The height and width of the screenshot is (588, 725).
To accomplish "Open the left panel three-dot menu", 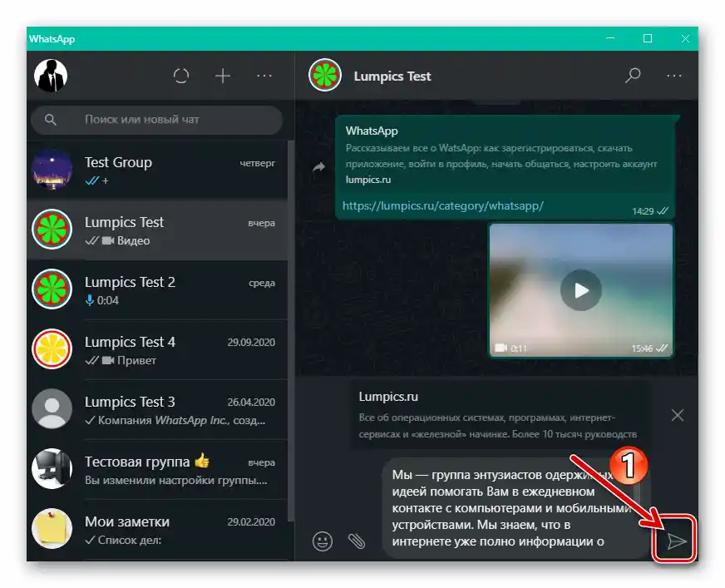I will 264,76.
